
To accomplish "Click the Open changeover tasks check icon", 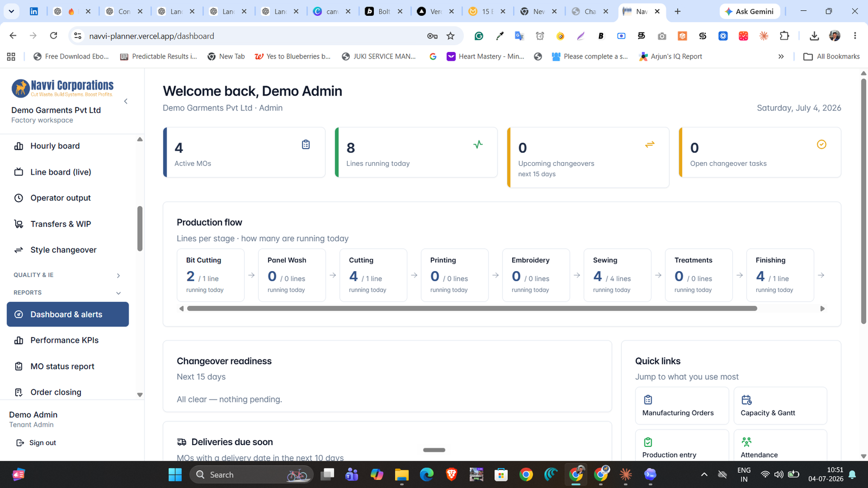I will click(x=821, y=144).
